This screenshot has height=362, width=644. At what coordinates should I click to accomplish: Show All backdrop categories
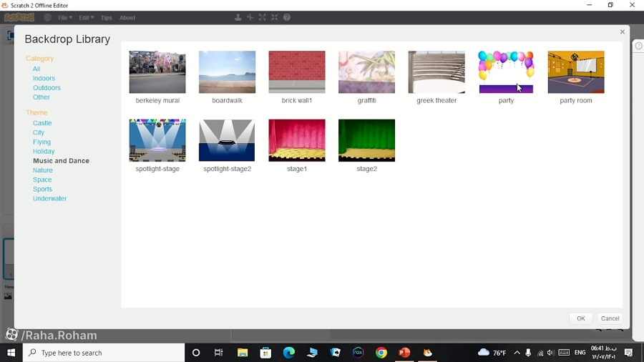pyautogui.click(x=36, y=69)
